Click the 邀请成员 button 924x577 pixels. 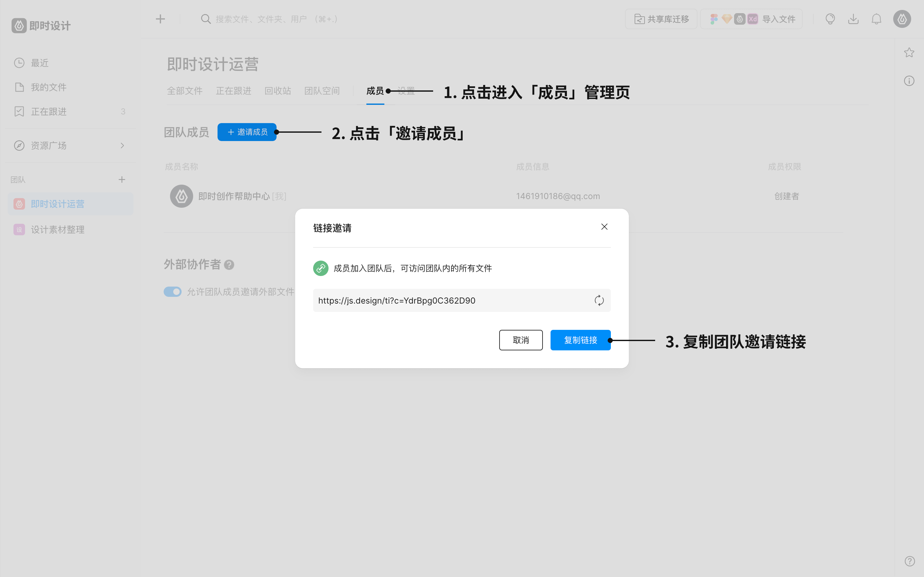247,132
